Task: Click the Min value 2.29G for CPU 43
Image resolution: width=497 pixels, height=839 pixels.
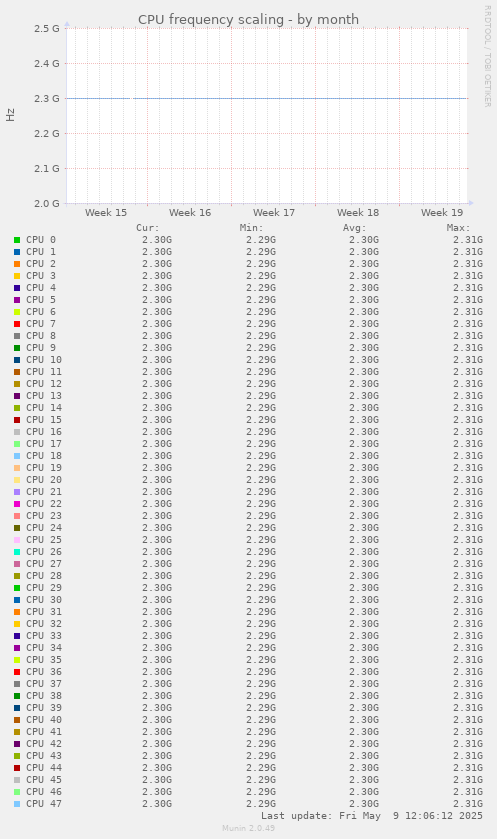Action: click(x=261, y=756)
